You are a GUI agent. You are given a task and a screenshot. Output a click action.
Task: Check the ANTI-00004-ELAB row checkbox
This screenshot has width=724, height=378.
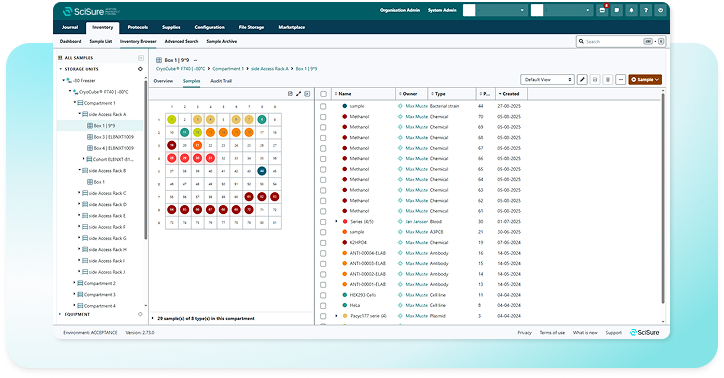[323, 253]
